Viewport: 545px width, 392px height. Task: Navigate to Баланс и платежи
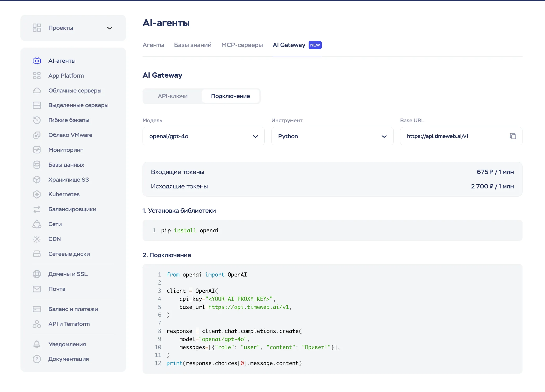(73, 309)
